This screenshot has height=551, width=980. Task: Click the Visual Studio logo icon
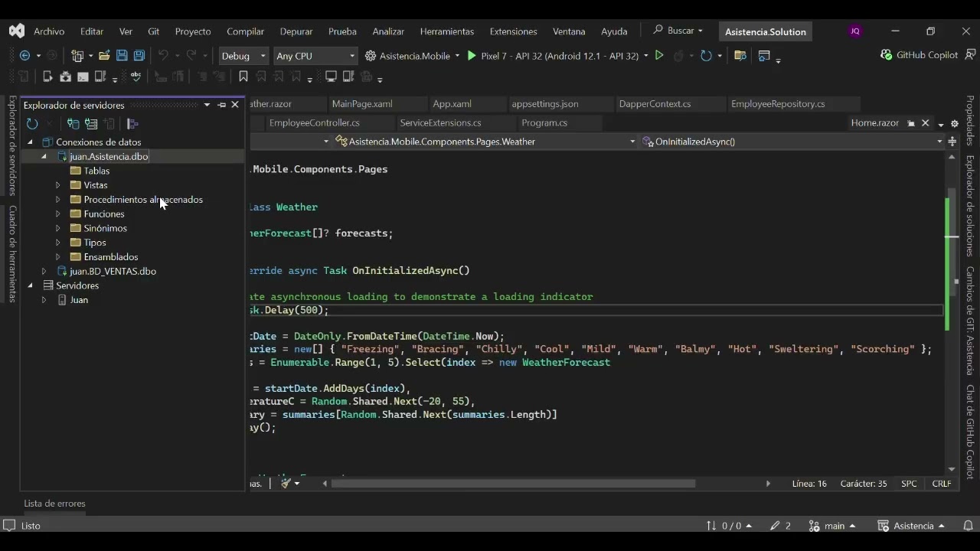pos(16,31)
